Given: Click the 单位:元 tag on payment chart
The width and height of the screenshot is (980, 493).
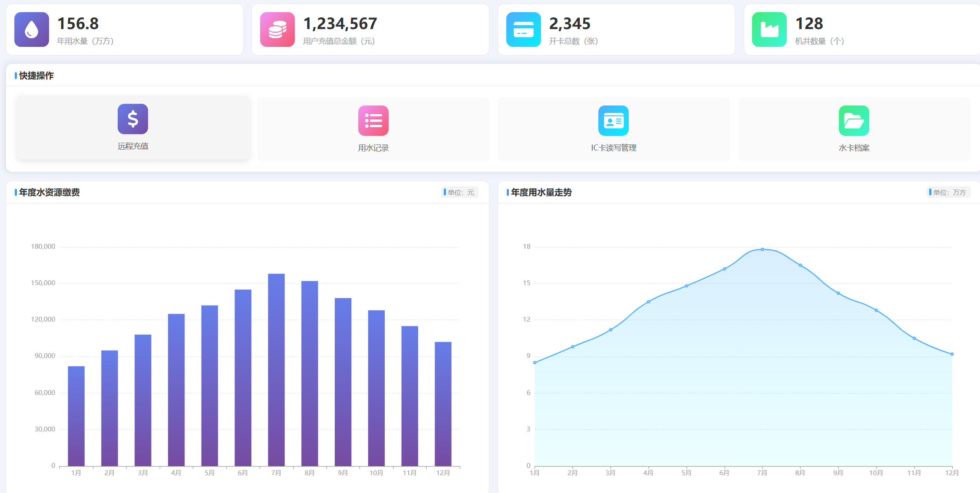Looking at the screenshot, I should click(x=460, y=192).
